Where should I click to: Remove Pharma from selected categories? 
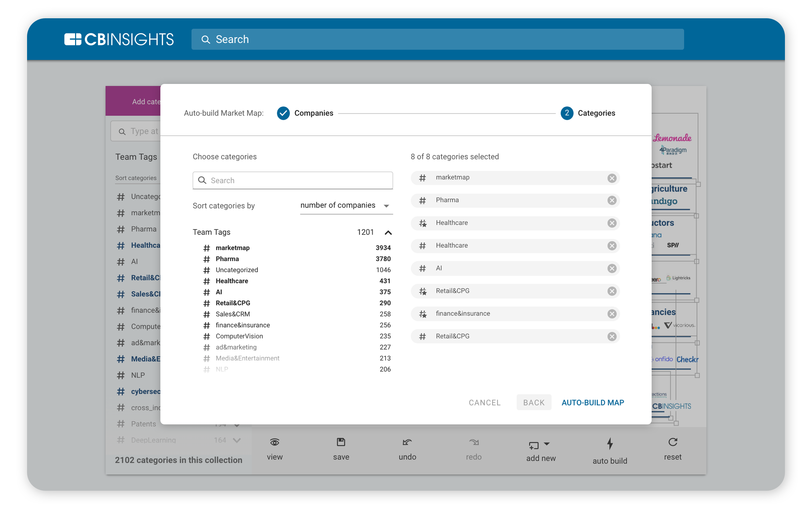(x=612, y=200)
